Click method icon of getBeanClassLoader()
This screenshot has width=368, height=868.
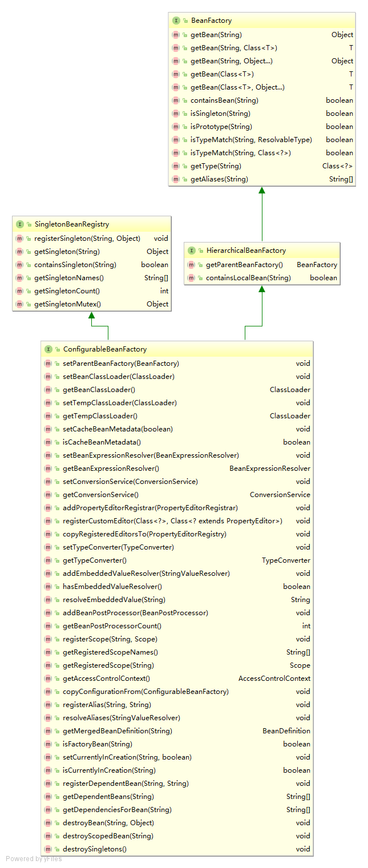click(x=48, y=390)
